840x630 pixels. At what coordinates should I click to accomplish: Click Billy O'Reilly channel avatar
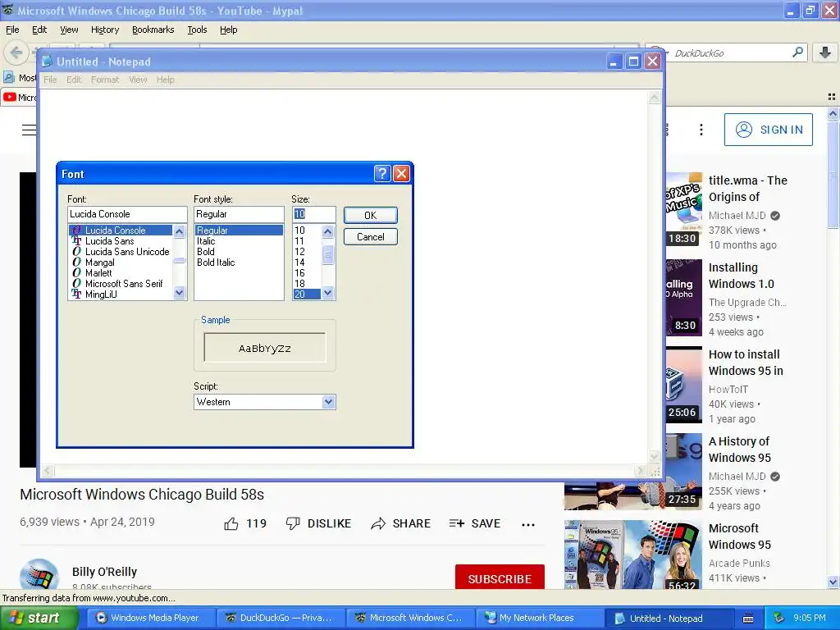(x=39, y=573)
